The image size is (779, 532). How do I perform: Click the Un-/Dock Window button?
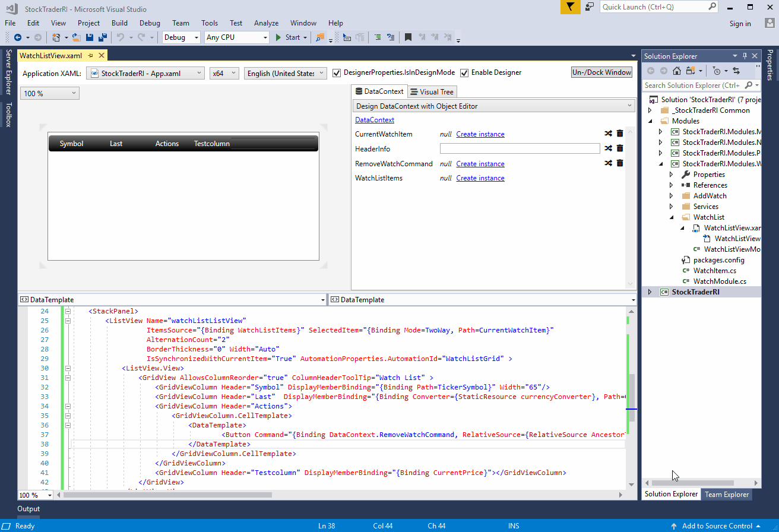[x=601, y=72]
